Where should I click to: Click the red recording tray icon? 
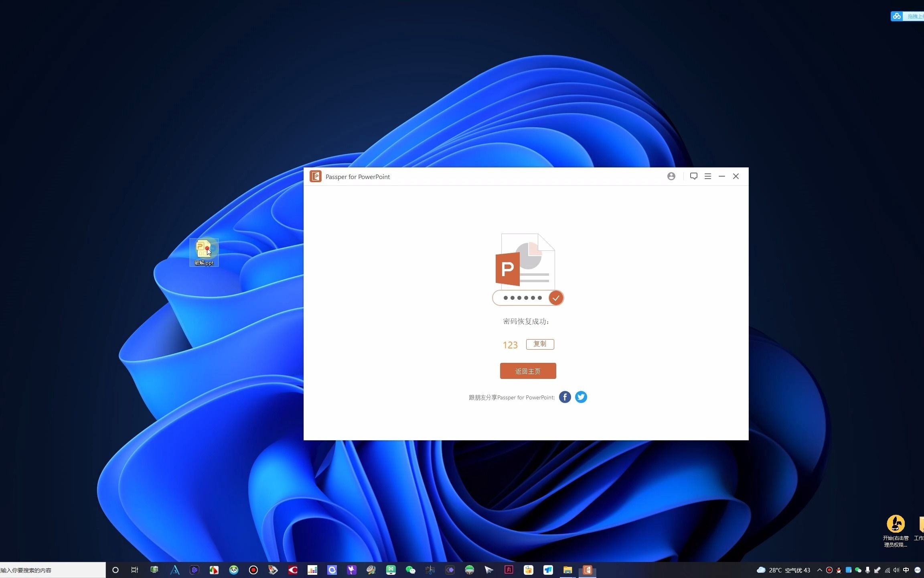click(x=829, y=570)
